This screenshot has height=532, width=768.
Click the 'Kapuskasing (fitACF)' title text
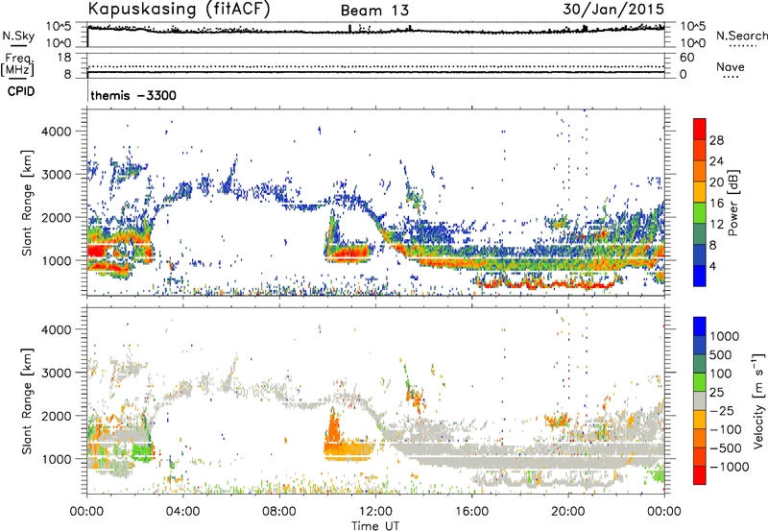[179, 10]
